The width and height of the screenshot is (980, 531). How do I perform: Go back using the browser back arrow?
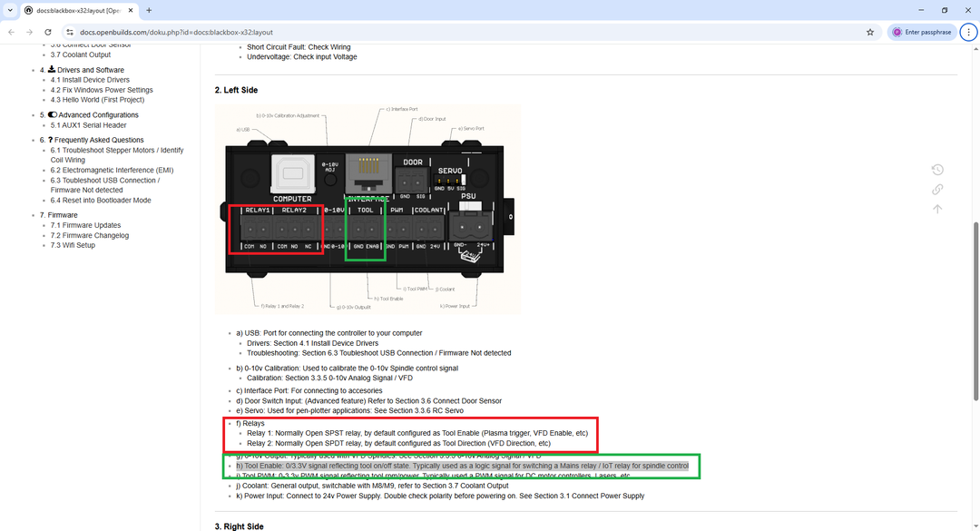(11, 32)
